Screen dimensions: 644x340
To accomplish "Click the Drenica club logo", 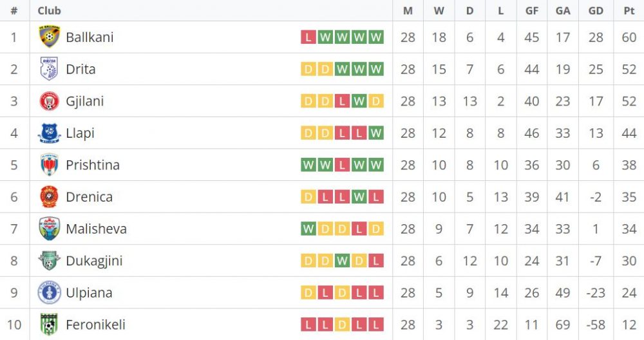I will pyautogui.click(x=49, y=197).
